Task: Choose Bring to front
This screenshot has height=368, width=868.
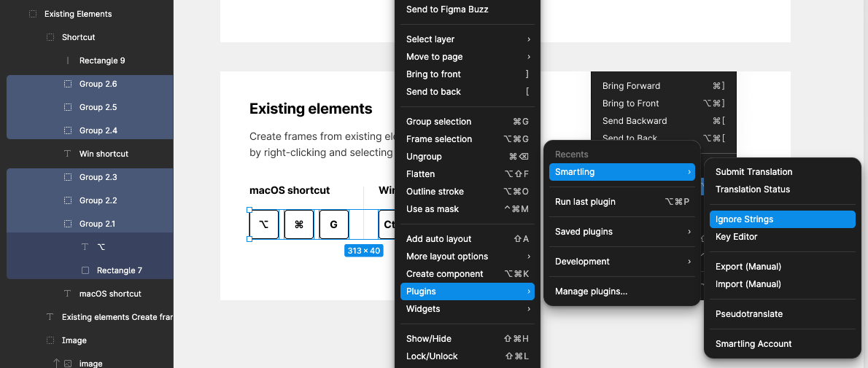Action: tap(468, 74)
